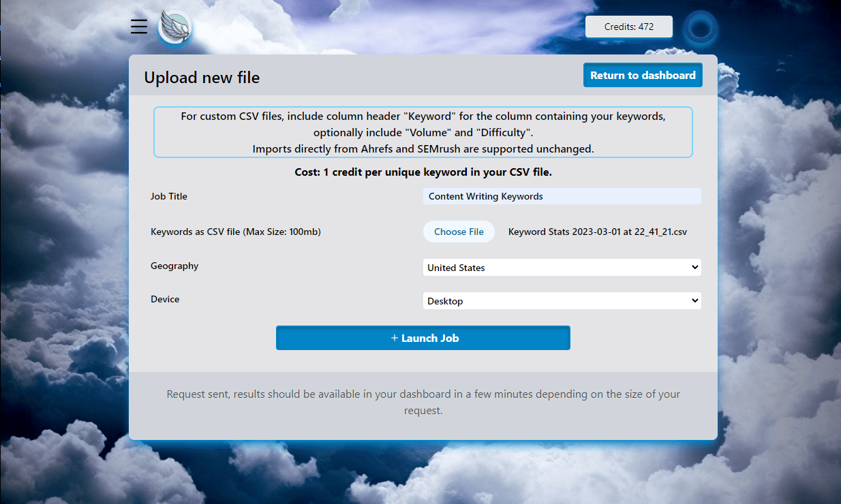Image resolution: width=841 pixels, height=504 pixels.
Task: Click the Device label
Action: 165,299
